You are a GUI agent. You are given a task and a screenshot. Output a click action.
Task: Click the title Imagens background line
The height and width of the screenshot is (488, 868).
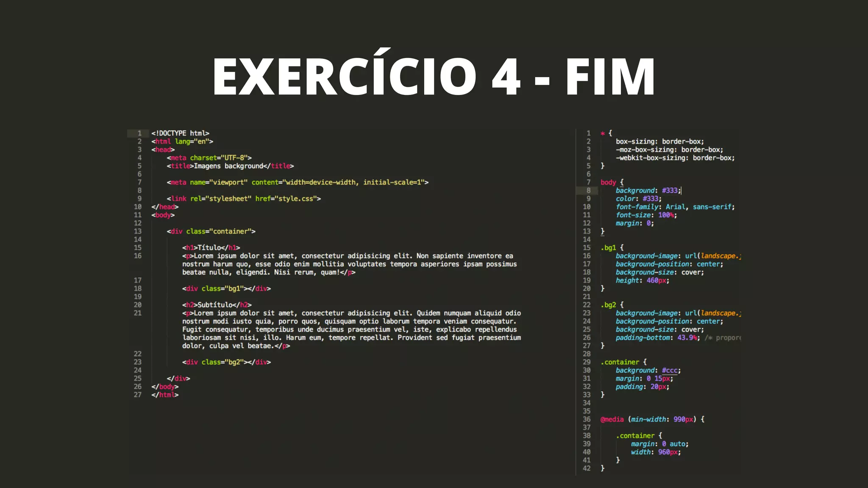[230, 166]
